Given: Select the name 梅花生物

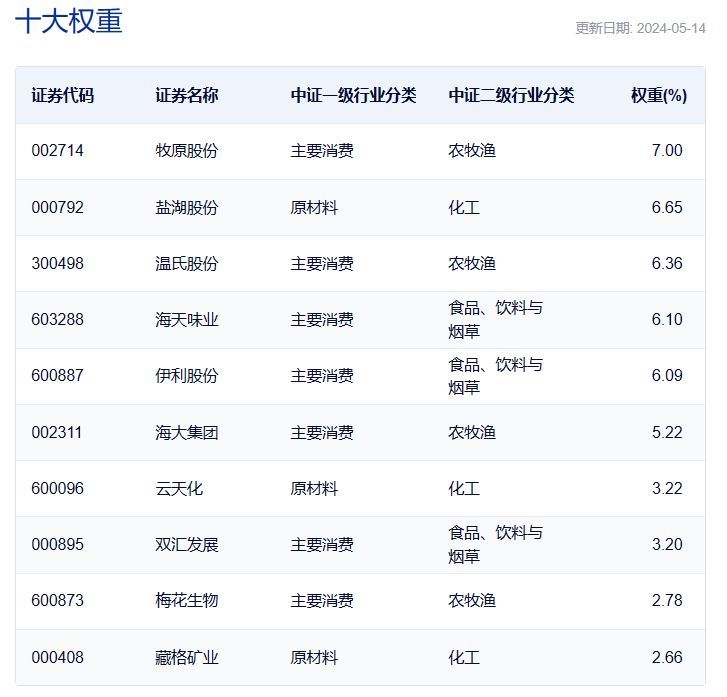Looking at the screenshot, I should pos(186,600).
